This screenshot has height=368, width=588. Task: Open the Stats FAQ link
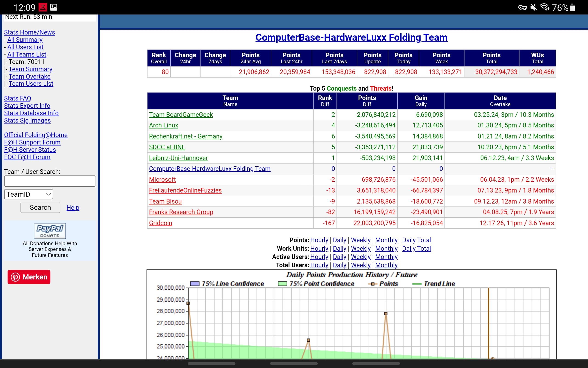[17, 98]
